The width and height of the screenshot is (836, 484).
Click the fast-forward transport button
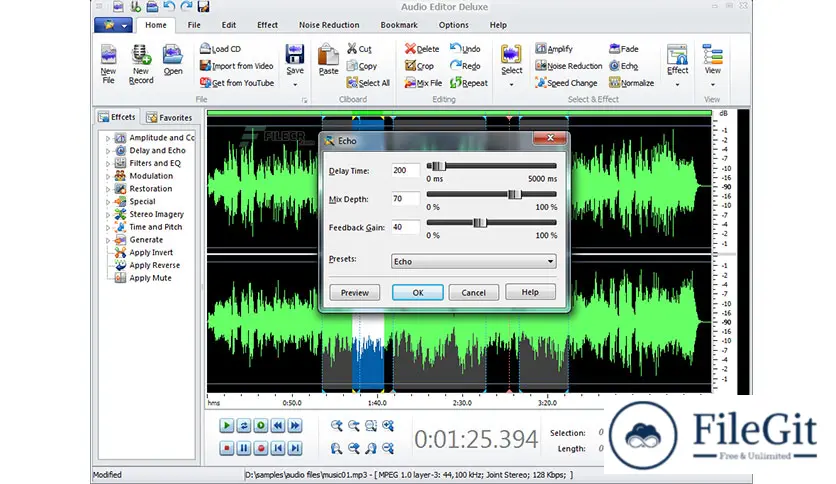click(x=295, y=425)
